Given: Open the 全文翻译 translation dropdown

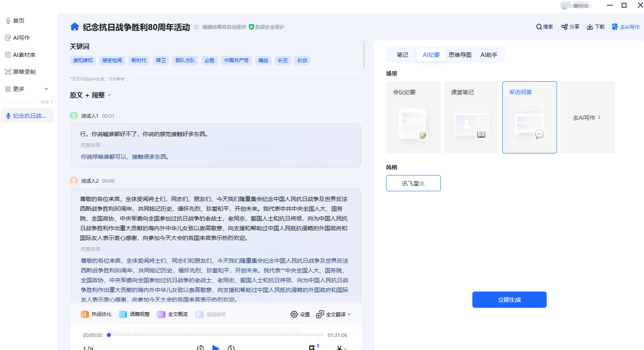Looking at the screenshot, I should (334, 314).
